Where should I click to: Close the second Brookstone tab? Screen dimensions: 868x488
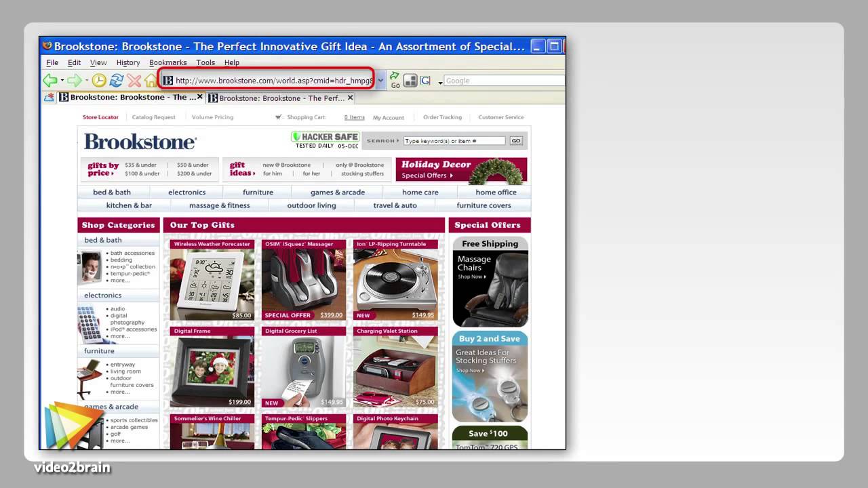click(350, 98)
